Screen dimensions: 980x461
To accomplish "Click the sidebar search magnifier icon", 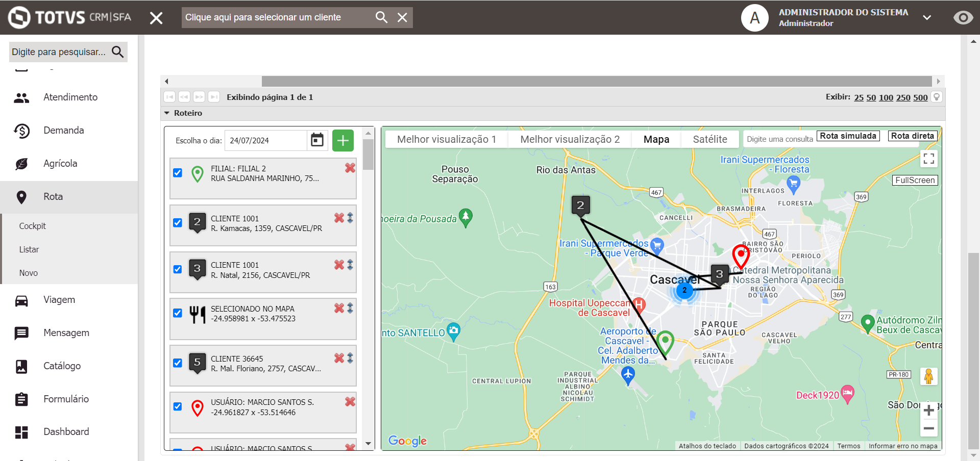I will coord(118,52).
